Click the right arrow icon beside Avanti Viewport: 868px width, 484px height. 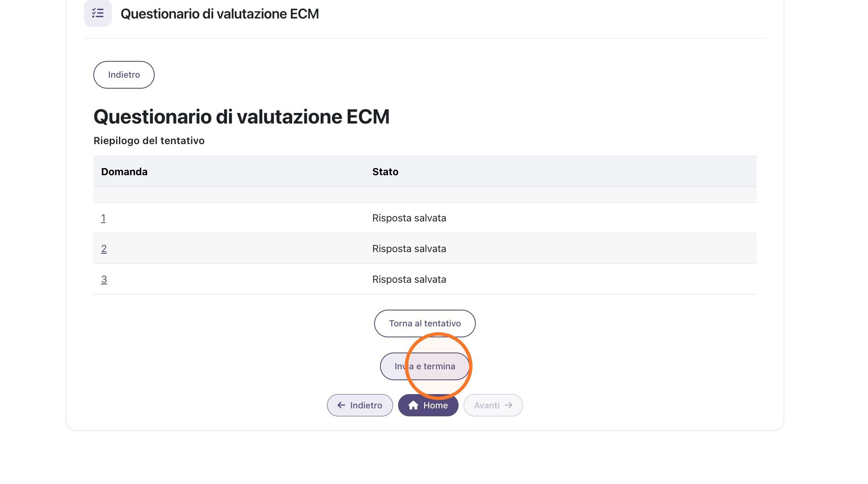[509, 405]
